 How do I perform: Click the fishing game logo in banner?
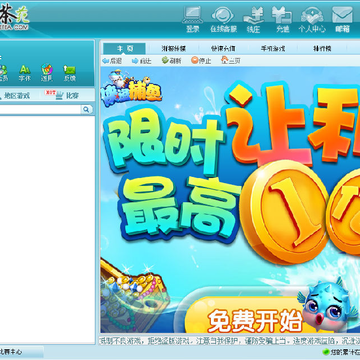(x=131, y=87)
